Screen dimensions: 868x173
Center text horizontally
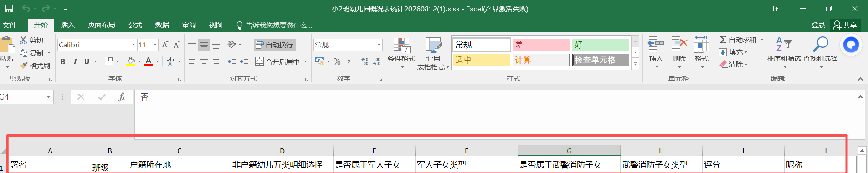(x=204, y=61)
